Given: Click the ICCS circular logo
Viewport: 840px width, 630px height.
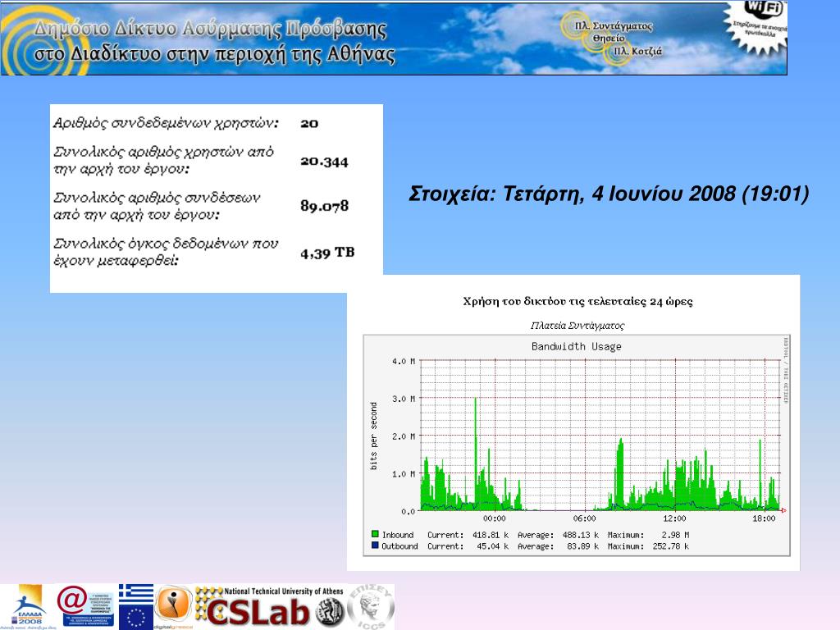Looking at the screenshot, I should (372, 608).
